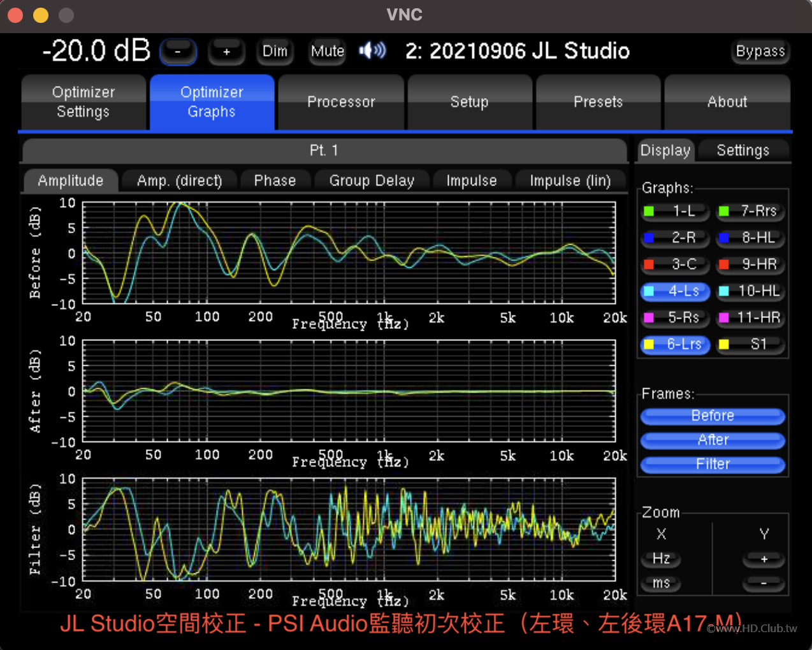Zoom in Y axis with plus button

click(763, 560)
